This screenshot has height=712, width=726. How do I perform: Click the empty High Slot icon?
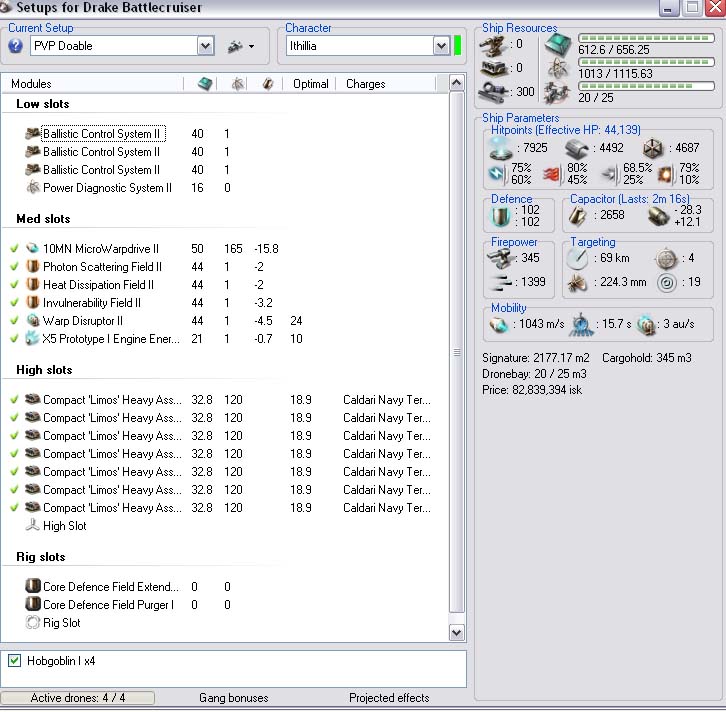point(32,525)
